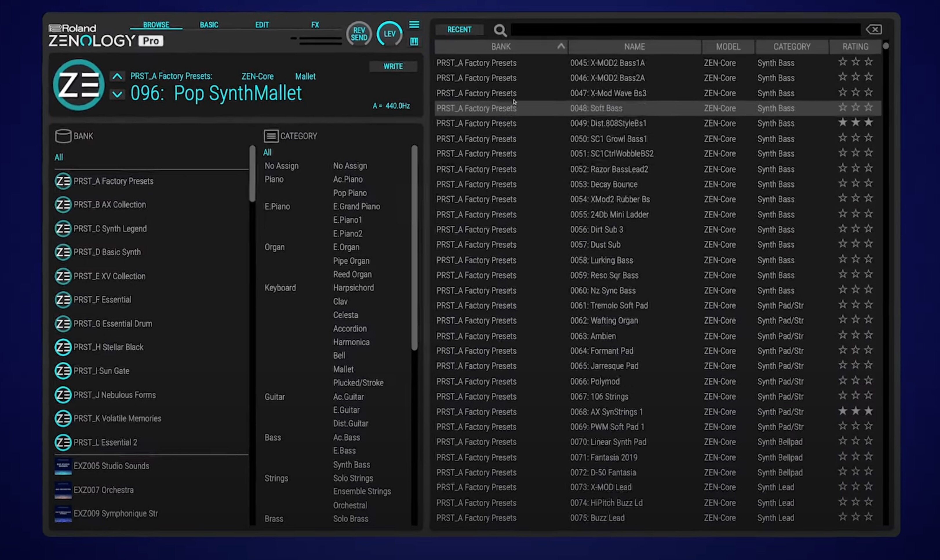Click the clear search backspace icon
This screenshot has height=560, width=940.
pos(874,30)
